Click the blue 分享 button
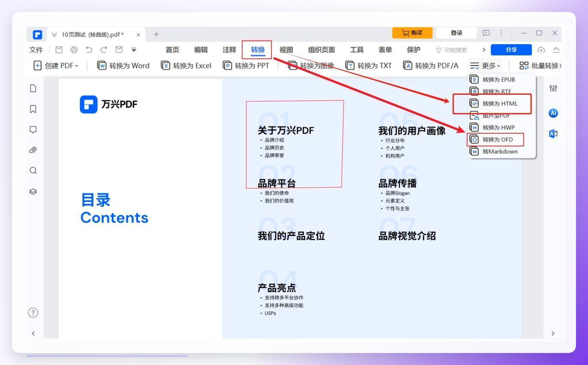 pyautogui.click(x=511, y=50)
